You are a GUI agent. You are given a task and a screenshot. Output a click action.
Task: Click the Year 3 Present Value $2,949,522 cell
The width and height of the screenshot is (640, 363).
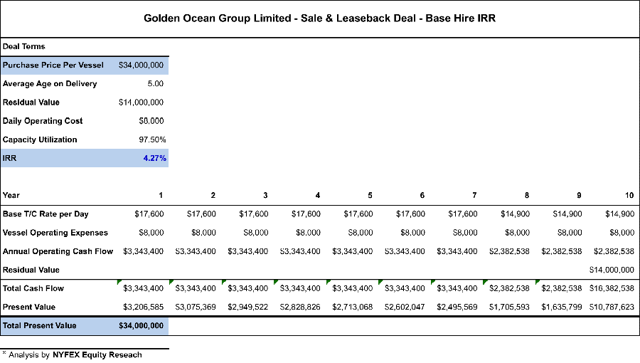[248, 307]
